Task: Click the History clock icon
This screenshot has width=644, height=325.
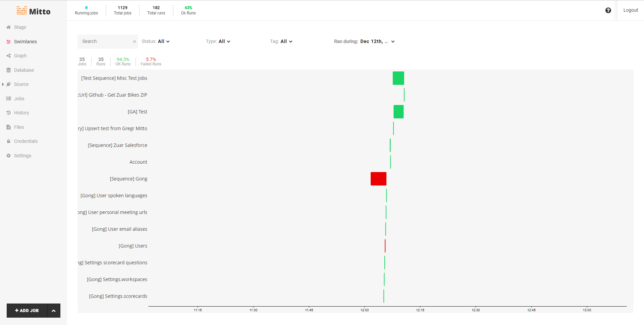Action: 9,113
